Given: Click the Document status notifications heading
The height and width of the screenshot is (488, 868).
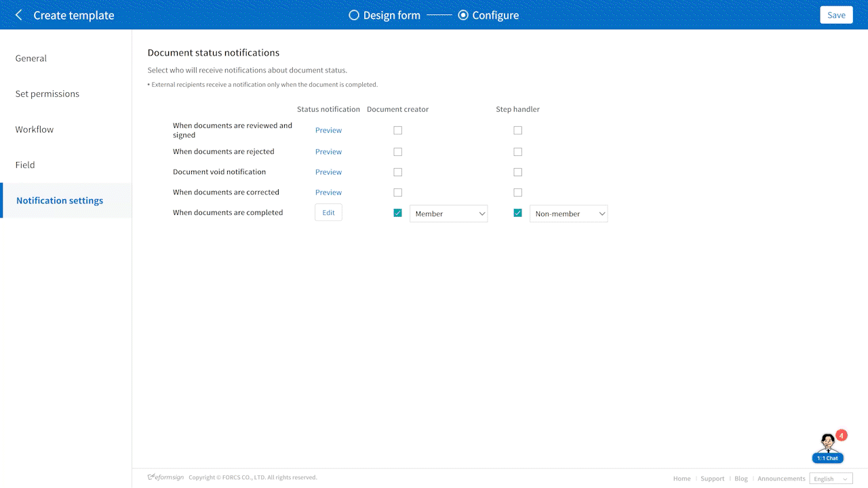Looking at the screenshot, I should (x=214, y=52).
